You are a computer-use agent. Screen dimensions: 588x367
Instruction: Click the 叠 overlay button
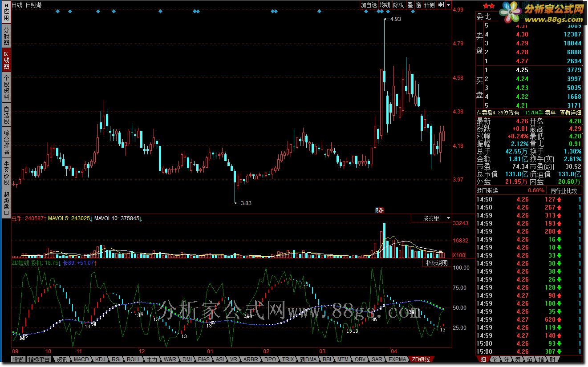point(410,5)
